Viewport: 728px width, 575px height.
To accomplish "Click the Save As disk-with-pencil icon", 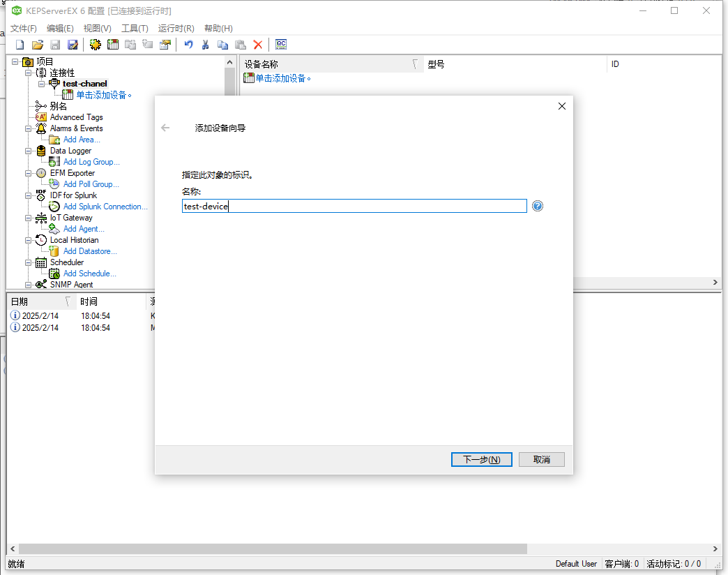I will pos(73,45).
